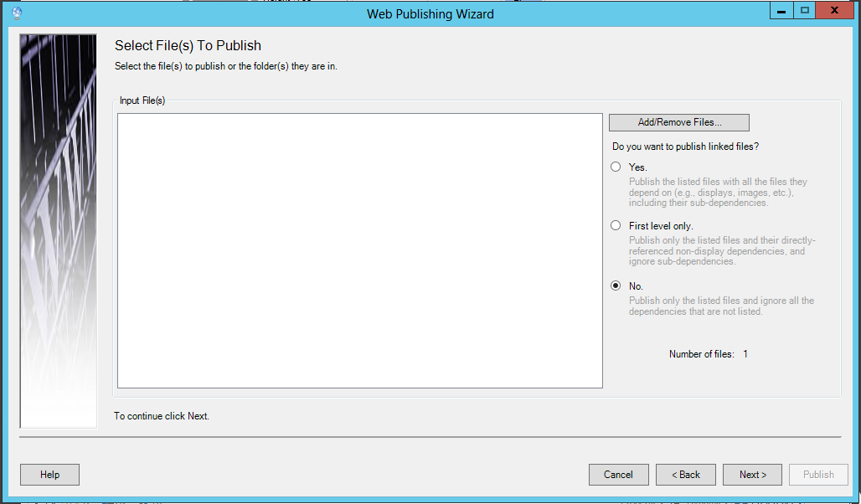The width and height of the screenshot is (861, 504).
Task: Go back with the < Back button
Action: [685, 475]
